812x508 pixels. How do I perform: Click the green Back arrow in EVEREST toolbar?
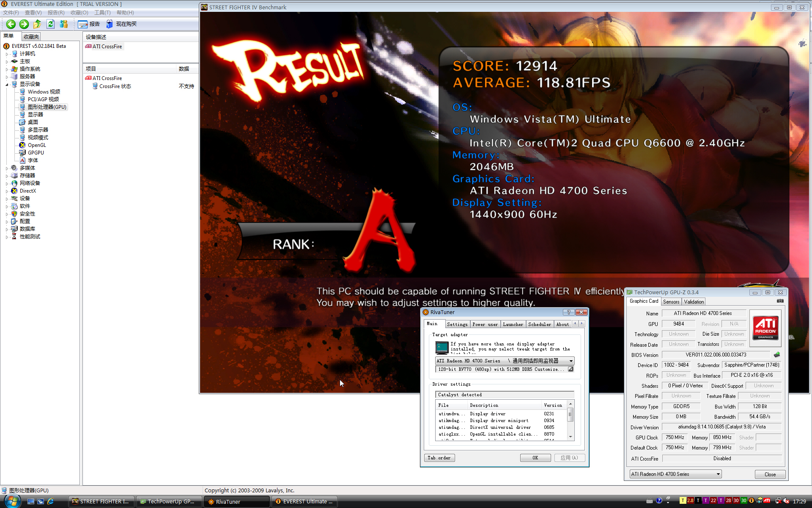tap(11, 24)
